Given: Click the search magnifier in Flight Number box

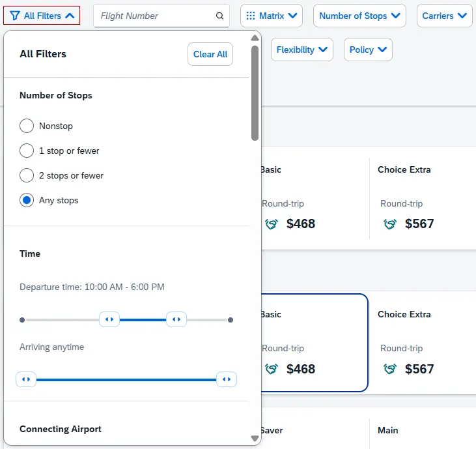Looking at the screenshot, I should point(220,16).
